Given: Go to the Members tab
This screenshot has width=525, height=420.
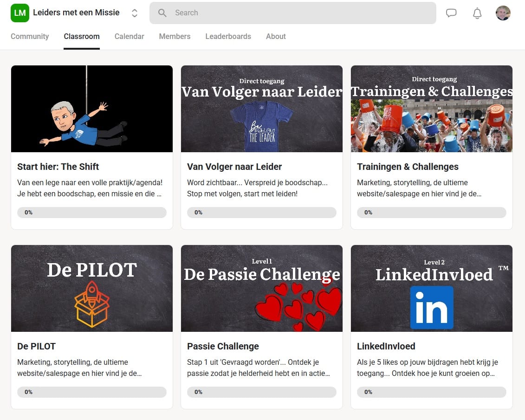Looking at the screenshot, I should (175, 36).
